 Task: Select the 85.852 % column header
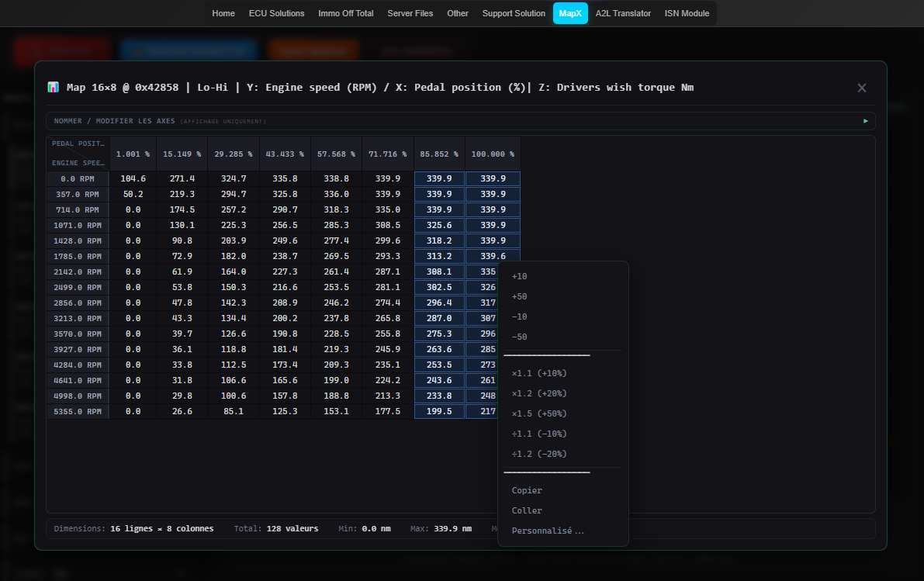click(x=439, y=154)
